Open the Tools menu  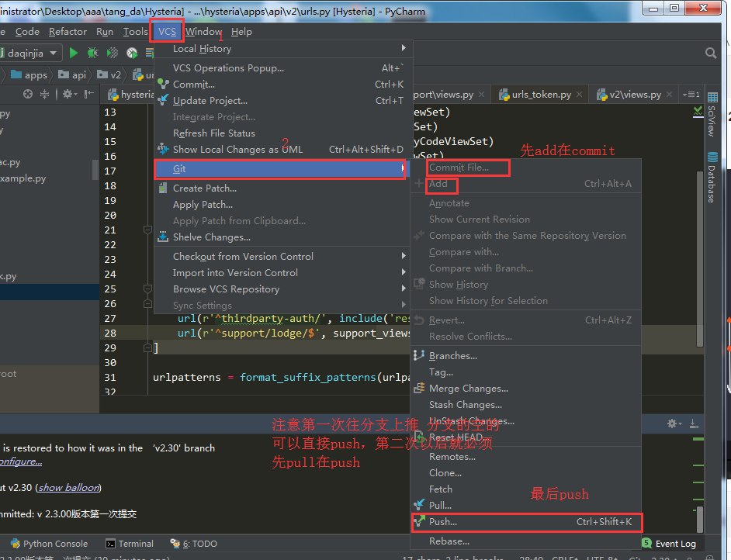point(135,31)
